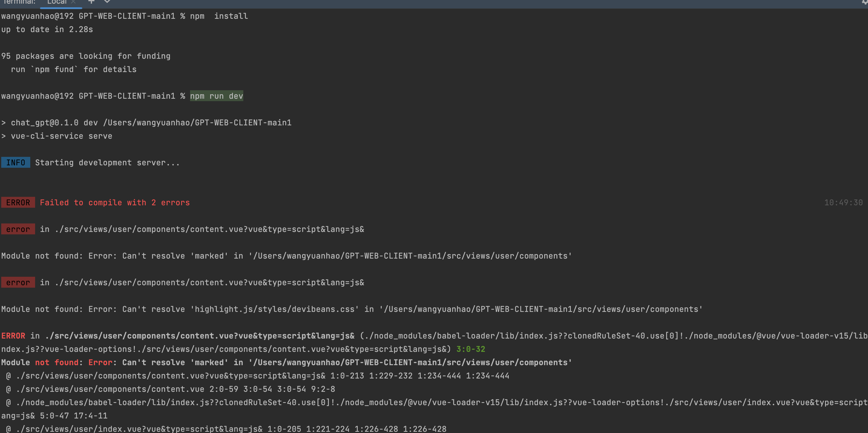Click the 'Failed to compile with 2 errors' text
Screen dimensions: 868x433
click(x=115, y=203)
